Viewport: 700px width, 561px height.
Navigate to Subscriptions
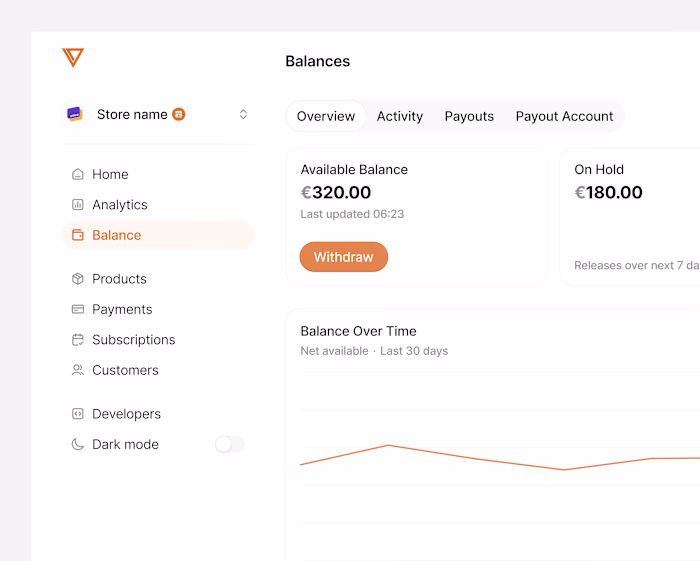[x=133, y=340]
